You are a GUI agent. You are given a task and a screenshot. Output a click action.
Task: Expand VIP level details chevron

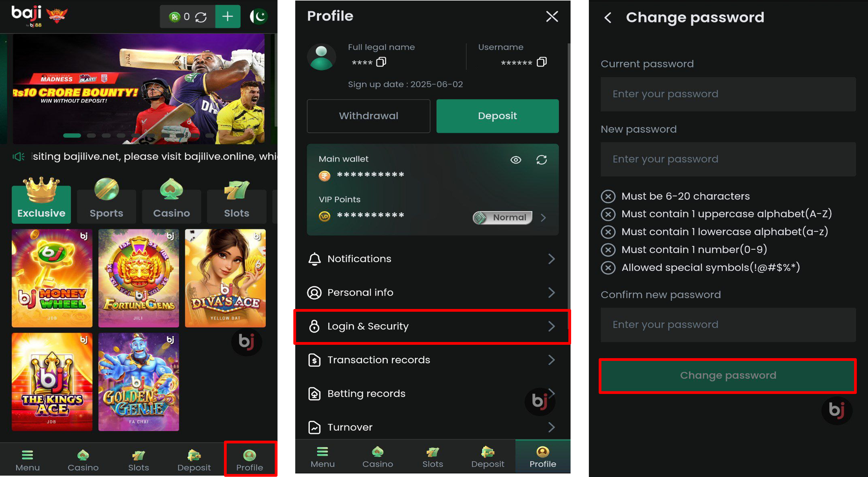[543, 218]
